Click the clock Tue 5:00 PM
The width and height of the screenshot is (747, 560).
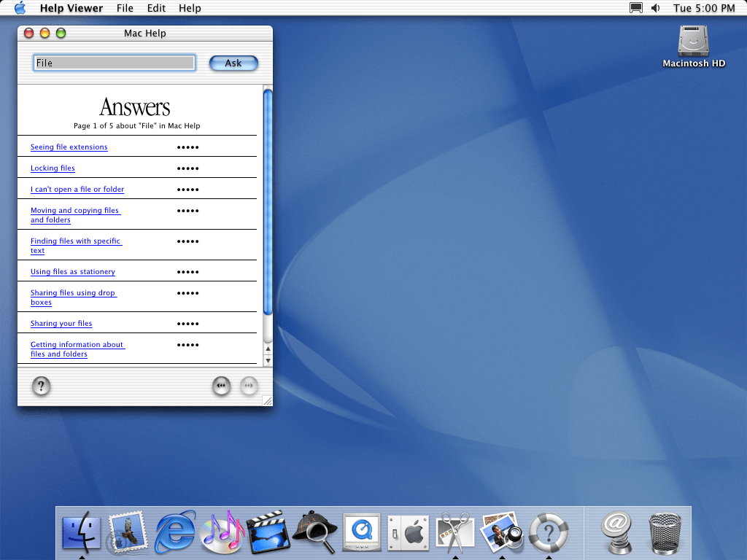704,8
